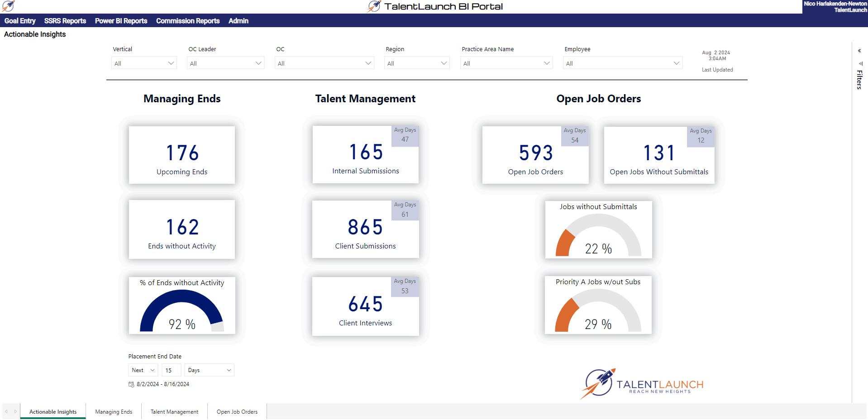Viewport: 868px width, 420px height.
Task: Click the % of Ends without Activity gauge
Action: [182, 305]
